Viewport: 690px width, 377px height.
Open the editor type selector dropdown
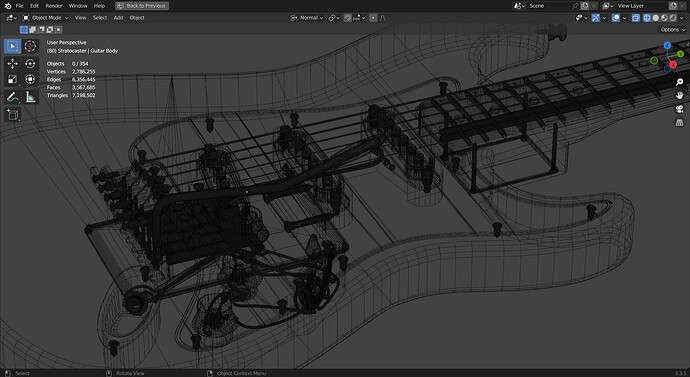11,18
